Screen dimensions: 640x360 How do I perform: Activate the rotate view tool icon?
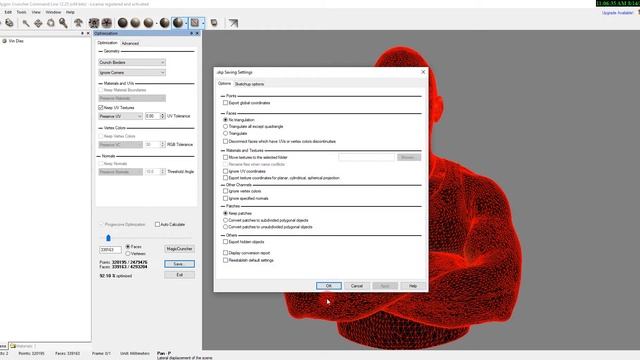(51, 23)
